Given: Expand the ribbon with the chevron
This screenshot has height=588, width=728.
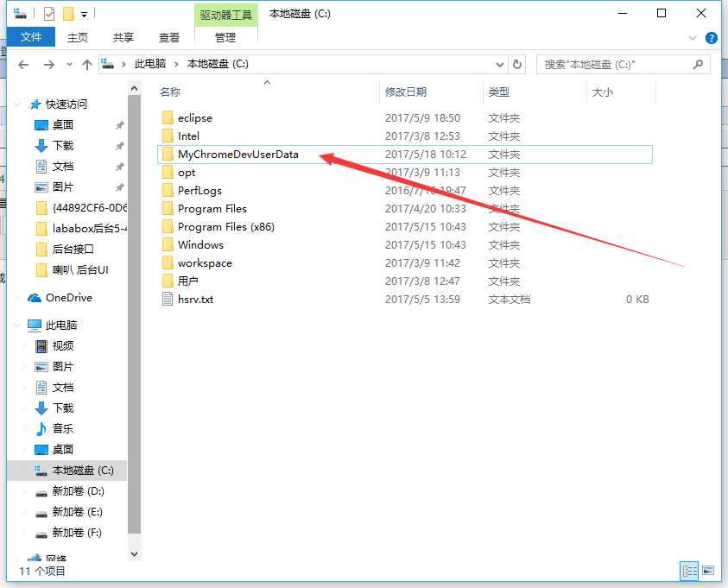Looking at the screenshot, I should click(693, 38).
